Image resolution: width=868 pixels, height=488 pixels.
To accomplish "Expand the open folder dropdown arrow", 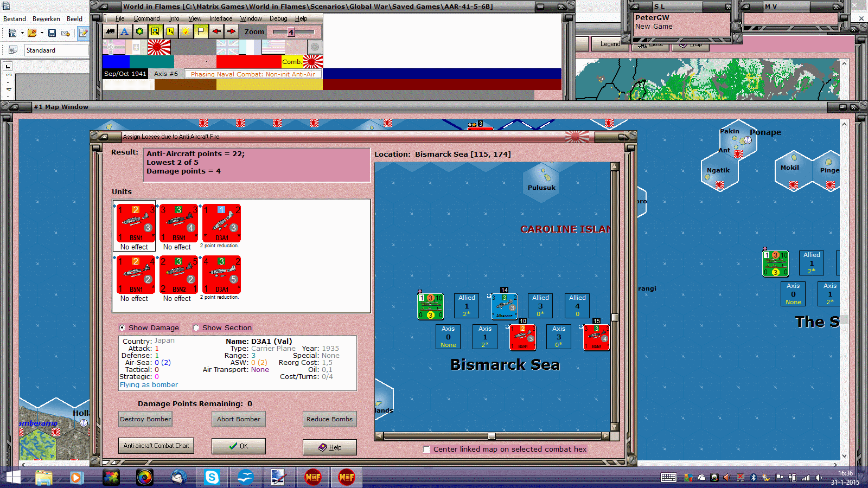I will [x=42, y=33].
